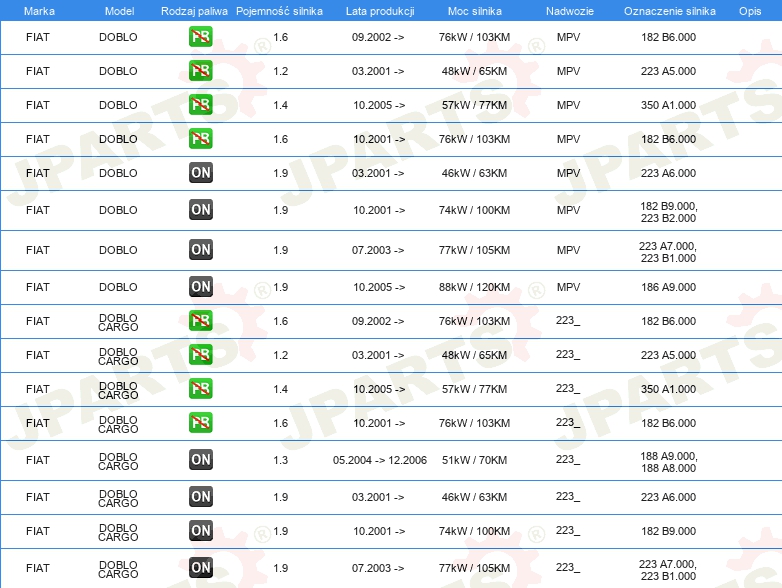Click the ON diesel icon for 88kW / 120KM row

200,287
